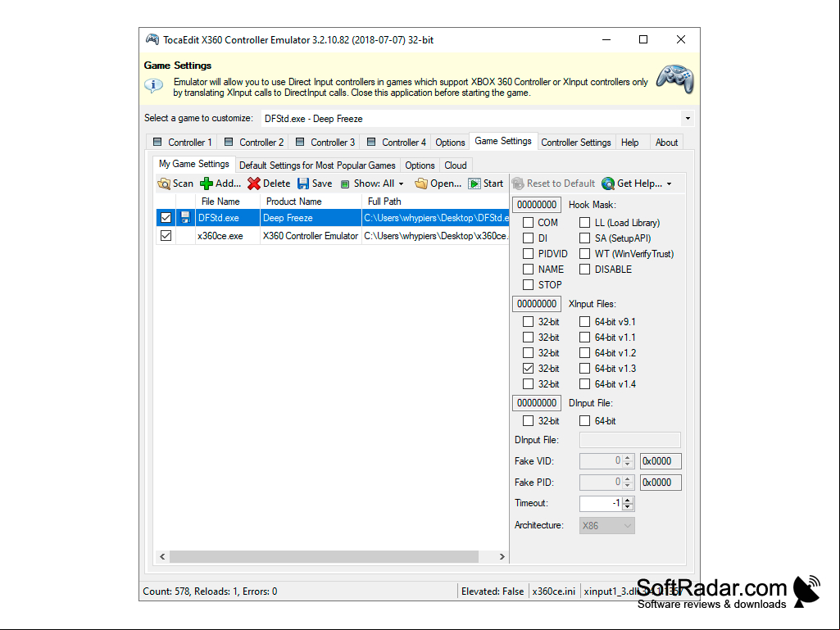Open the Controller 2 tab
This screenshot has width=840, height=630.
[253, 142]
